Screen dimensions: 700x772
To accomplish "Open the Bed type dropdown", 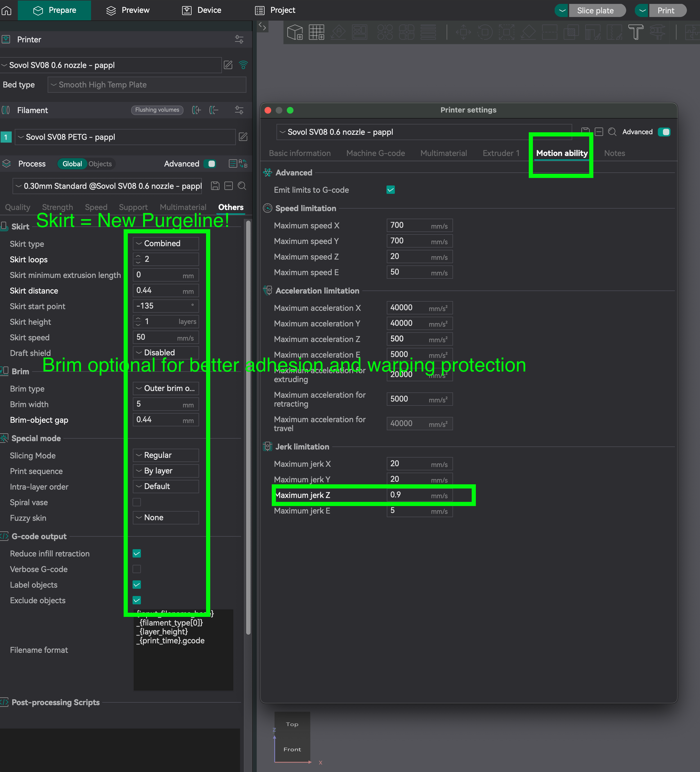I will coord(147,85).
